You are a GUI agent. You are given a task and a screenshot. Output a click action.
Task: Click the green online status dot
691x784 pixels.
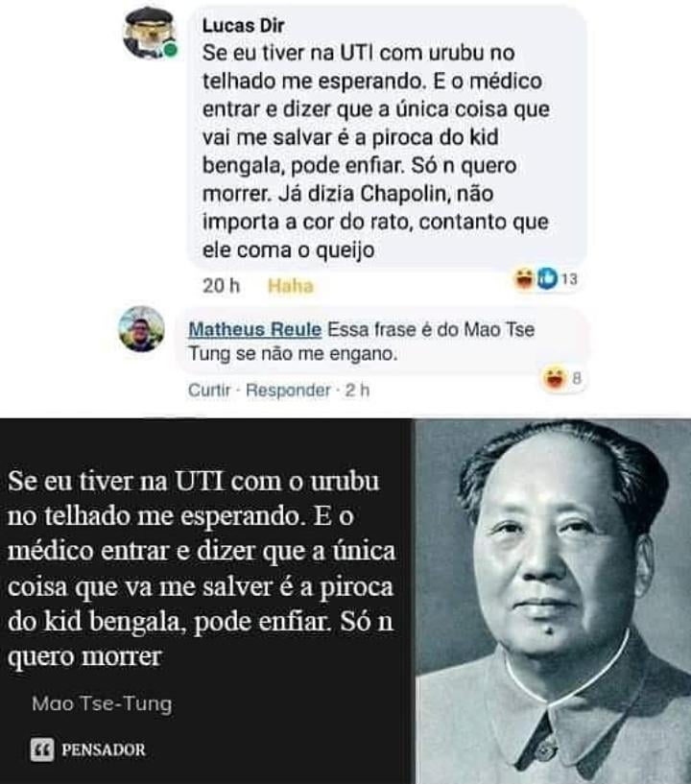(x=171, y=50)
